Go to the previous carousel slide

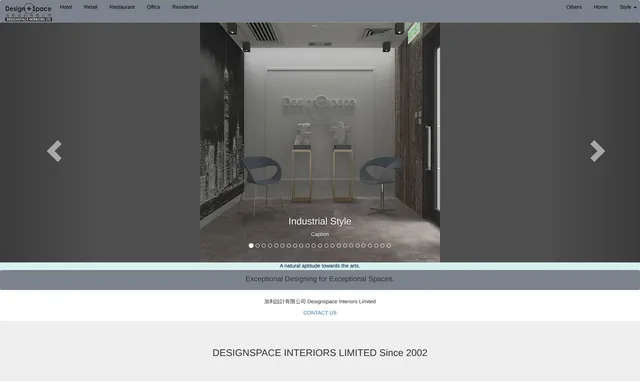(x=54, y=151)
